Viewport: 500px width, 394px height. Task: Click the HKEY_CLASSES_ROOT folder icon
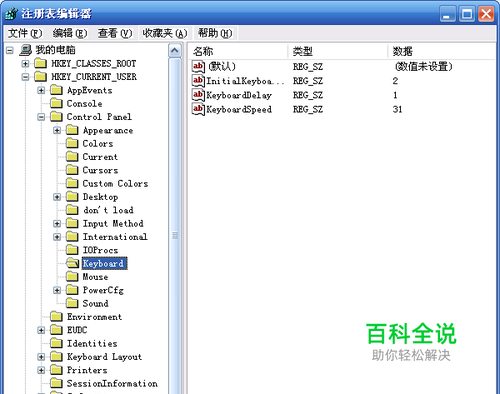pos(41,63)
